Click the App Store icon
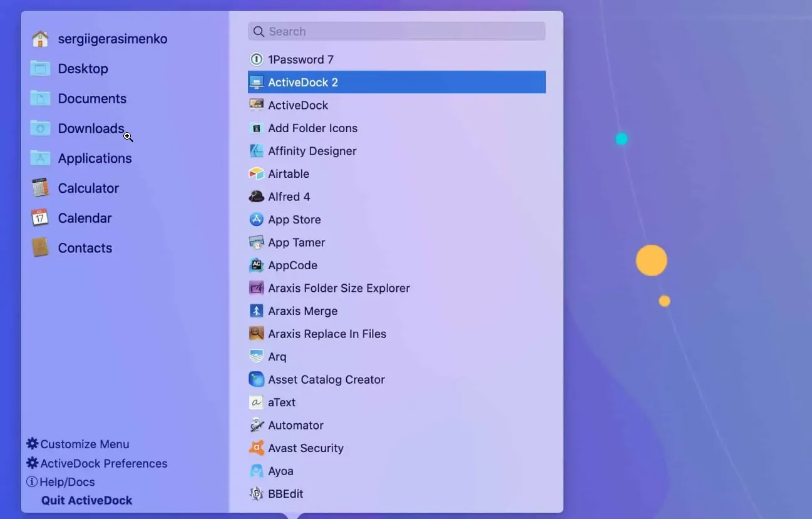Viewport: 812px width, 519px height. point(256,220)
